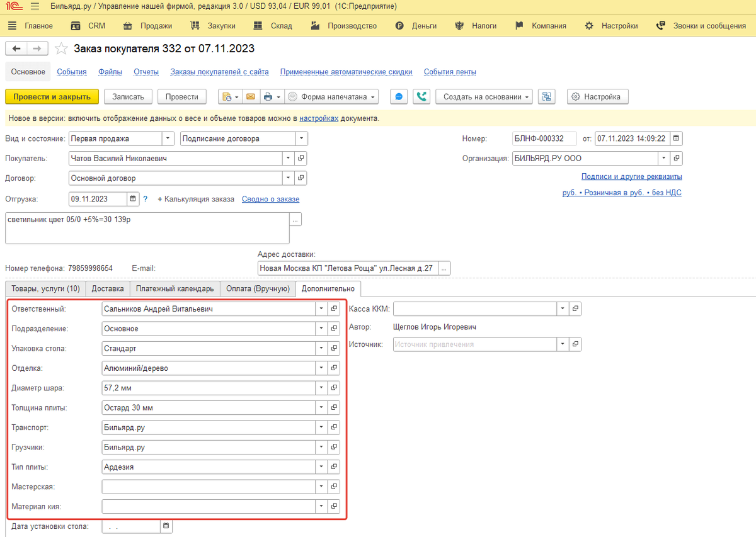
Task: Click the envelope email icon in toolbar
Action: [x=250, y=97]
